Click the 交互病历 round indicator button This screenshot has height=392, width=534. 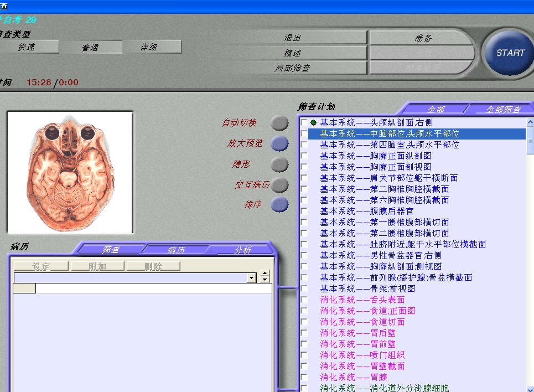pos(279,185)
